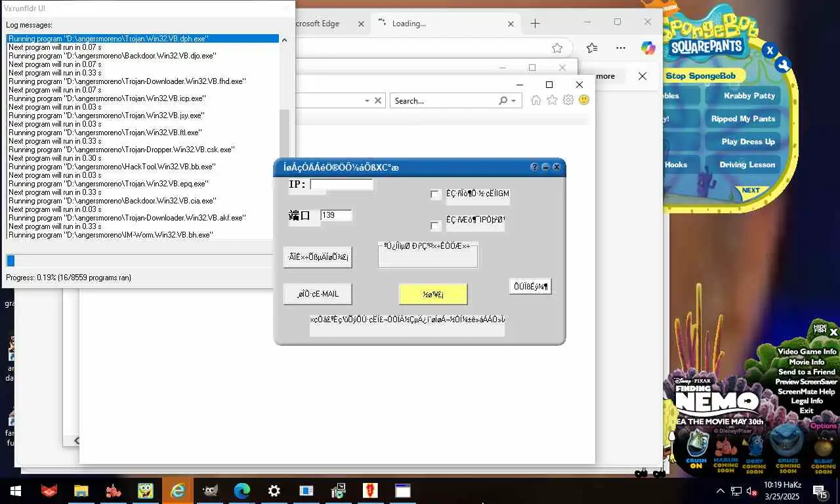The image size is (840, 504).
Task: Click the Windows Start button
Action: pyautogui.click(x=16, y=490)
